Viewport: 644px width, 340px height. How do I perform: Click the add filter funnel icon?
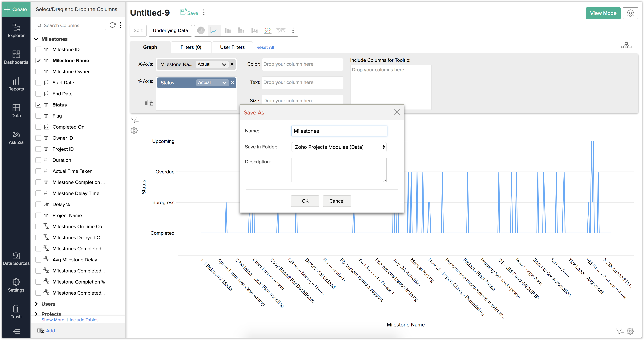134,120
